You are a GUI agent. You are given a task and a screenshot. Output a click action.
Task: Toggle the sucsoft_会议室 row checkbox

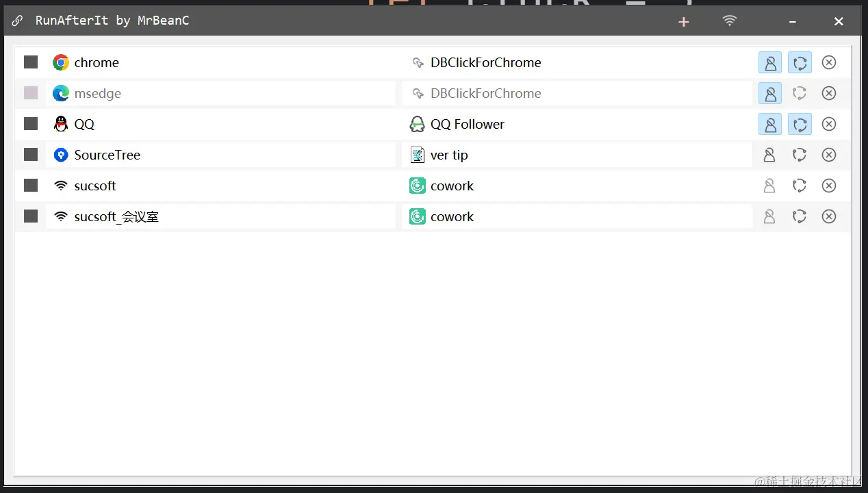pyautogui.click(x=31, y=216)
